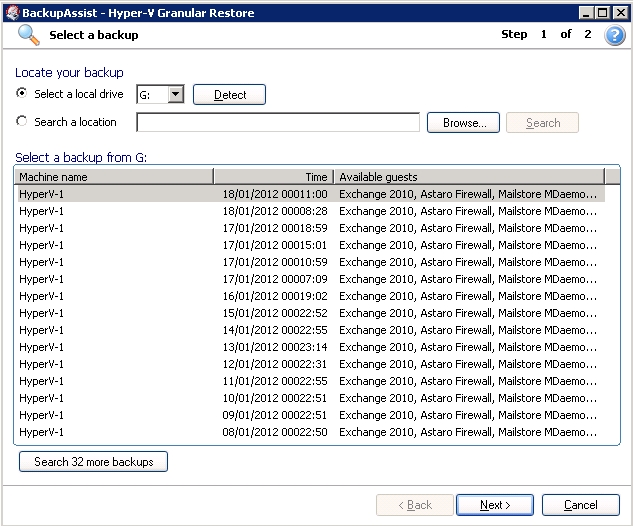The height and width of the screenshot is (526, 633).
Task: Select backup dated 09/01/2012 00022:51
Action: [x=311, y=415]
